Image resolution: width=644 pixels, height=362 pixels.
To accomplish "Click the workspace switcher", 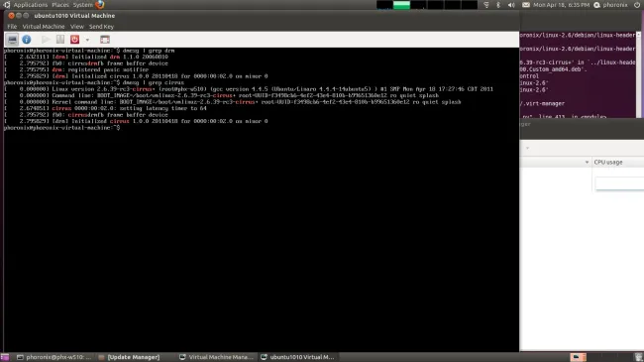I will point(598,357).
